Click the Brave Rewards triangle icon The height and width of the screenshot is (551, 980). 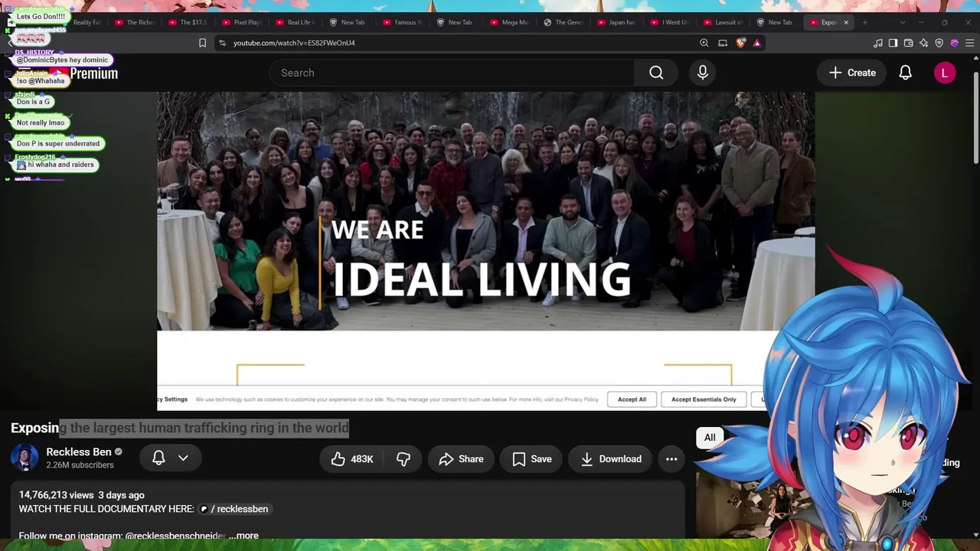(x=757, y=43)
